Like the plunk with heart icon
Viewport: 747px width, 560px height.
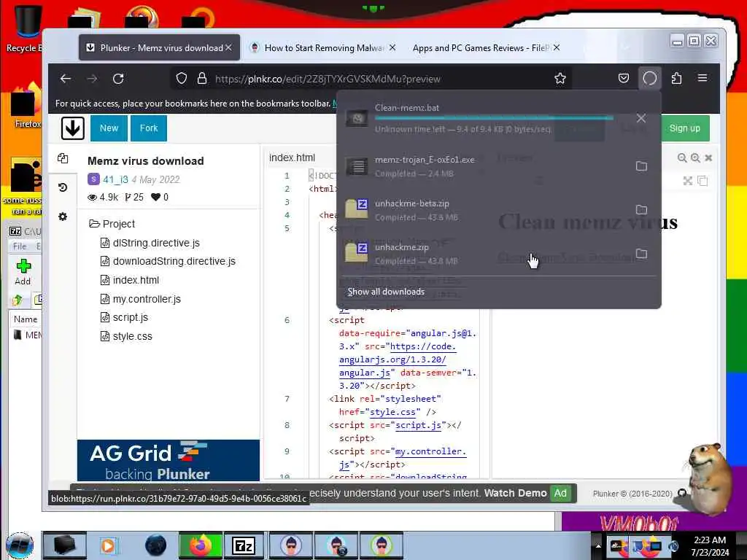[156, 197]
